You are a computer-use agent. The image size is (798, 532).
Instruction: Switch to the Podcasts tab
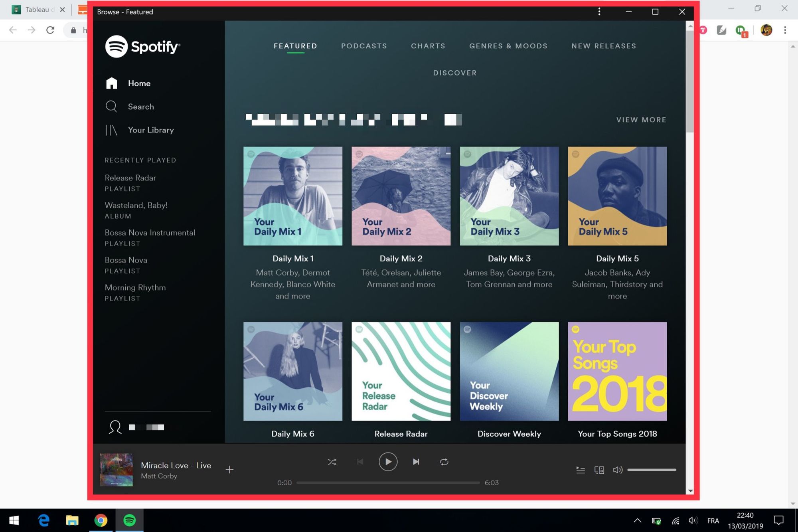364,46
